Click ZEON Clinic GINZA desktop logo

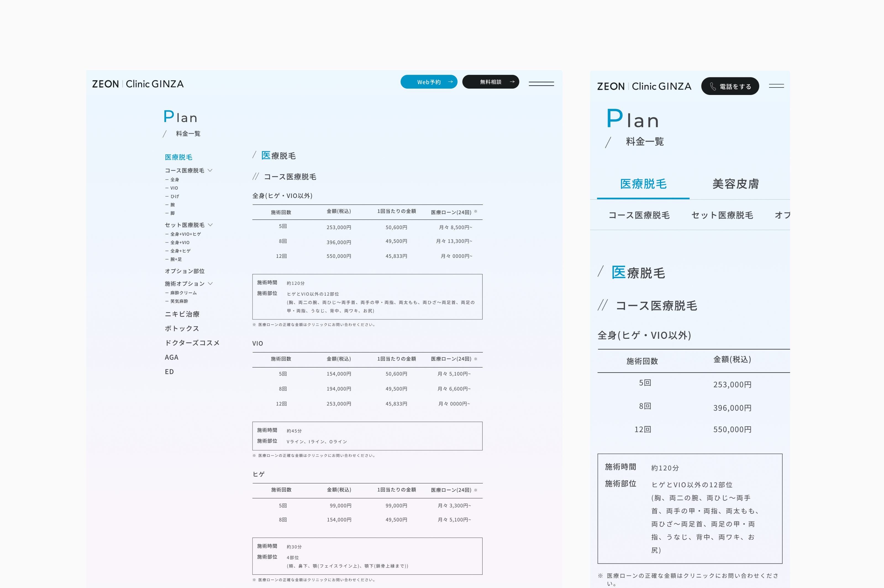pyautogui.click(x=138, y=84)
